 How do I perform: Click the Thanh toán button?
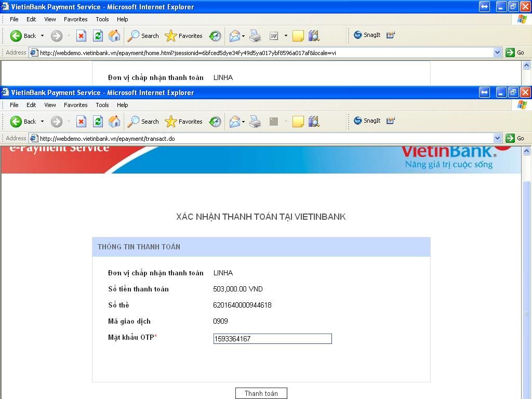click(x=261, y=393)
